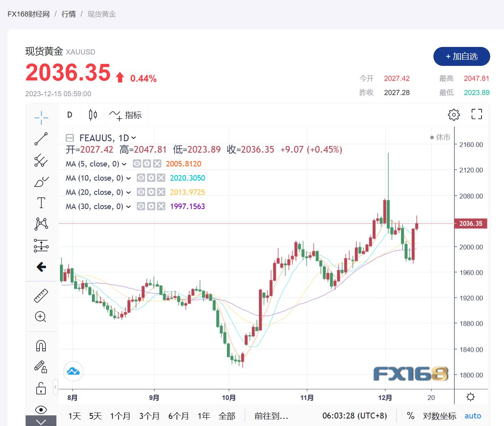Expand the FEAUUS 1D symbol dropdown

tap(134, 138)
